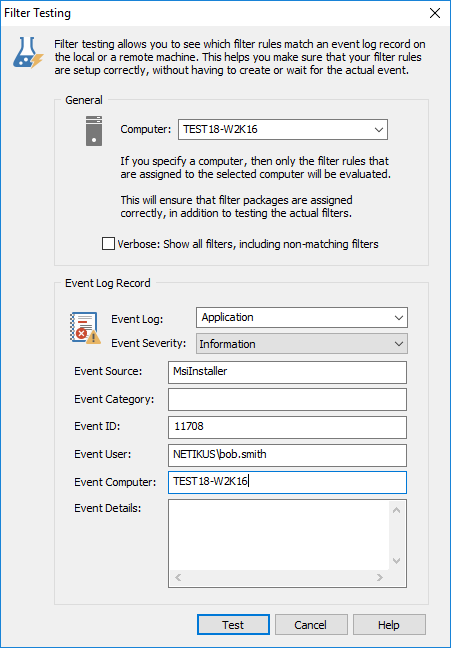Click the event log notebook icon
This screenshot has width=451, height=648.
(85, 328)
